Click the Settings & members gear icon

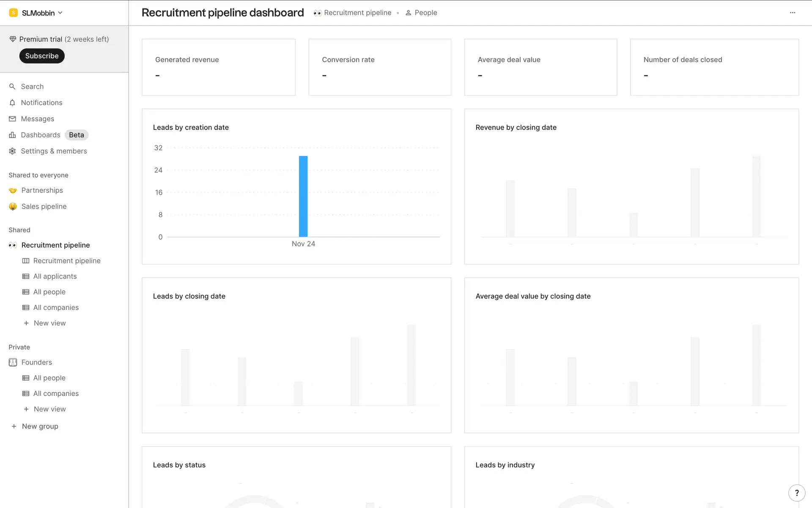pyautogui.click(x=12, y=151)
